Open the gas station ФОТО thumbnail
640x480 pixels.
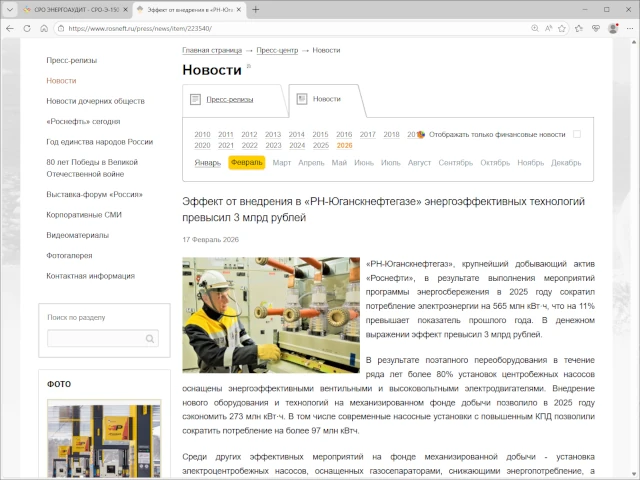pos(104,440)
